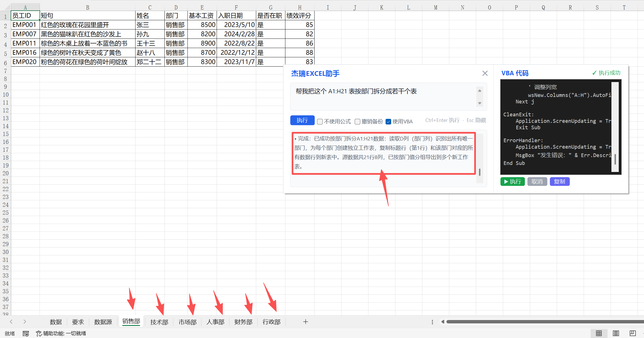Switch to Page Break Preview icon

point(632,333)
